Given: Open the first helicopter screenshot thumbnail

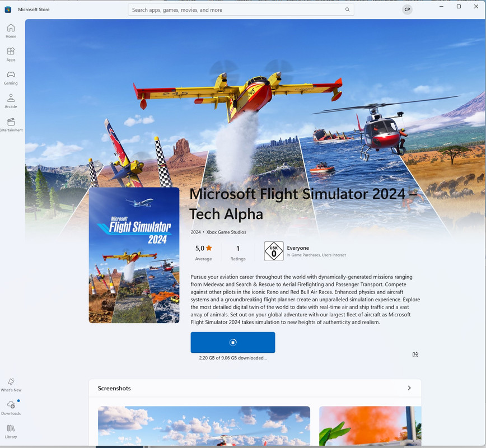Looking at the screenshot, I should [x=204, y=426].
